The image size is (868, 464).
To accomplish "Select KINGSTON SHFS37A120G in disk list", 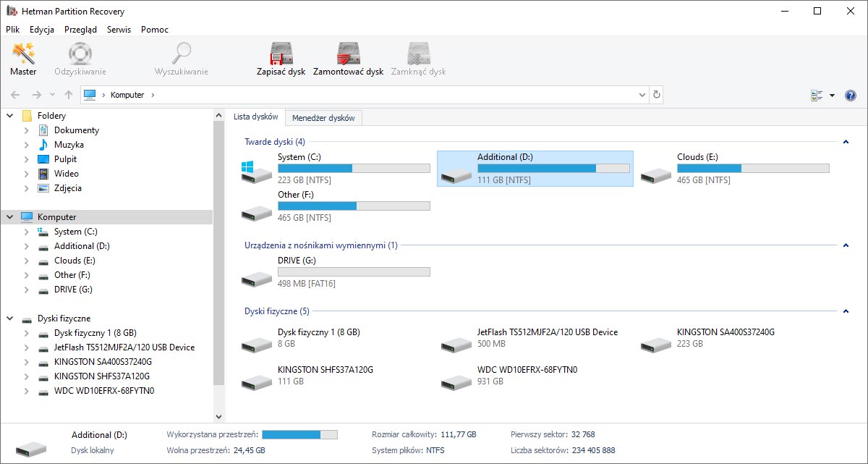I will point(336,376).
